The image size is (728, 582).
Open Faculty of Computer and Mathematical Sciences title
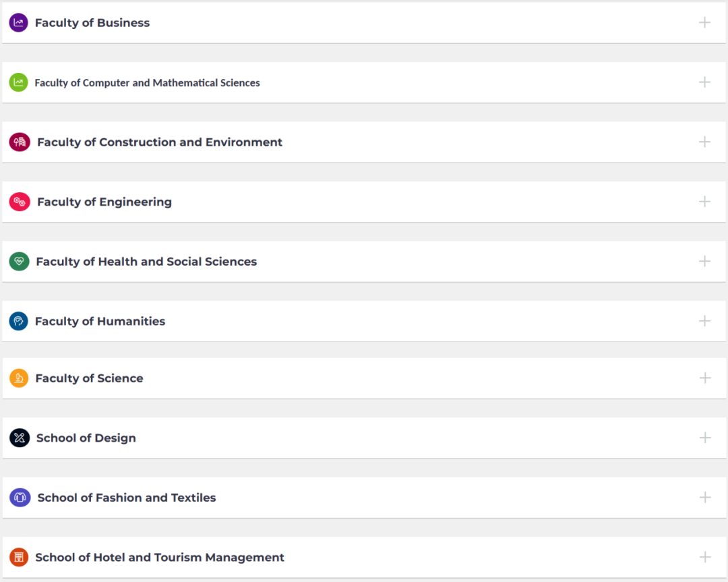click(x=147, y=83)
